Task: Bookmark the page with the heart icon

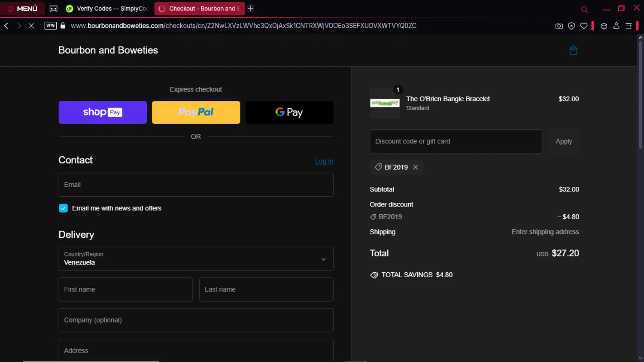Action: tap(584, 26)
